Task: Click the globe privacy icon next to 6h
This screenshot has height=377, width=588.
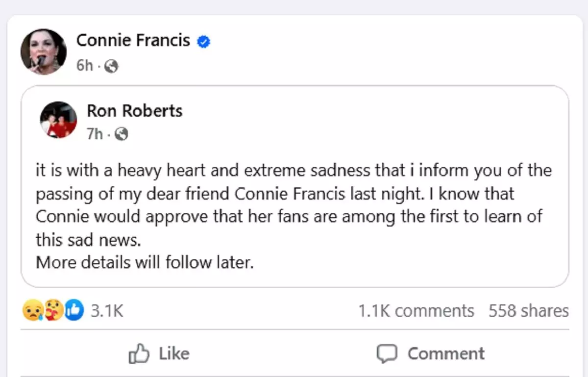Action: click(x=112, y=66)
